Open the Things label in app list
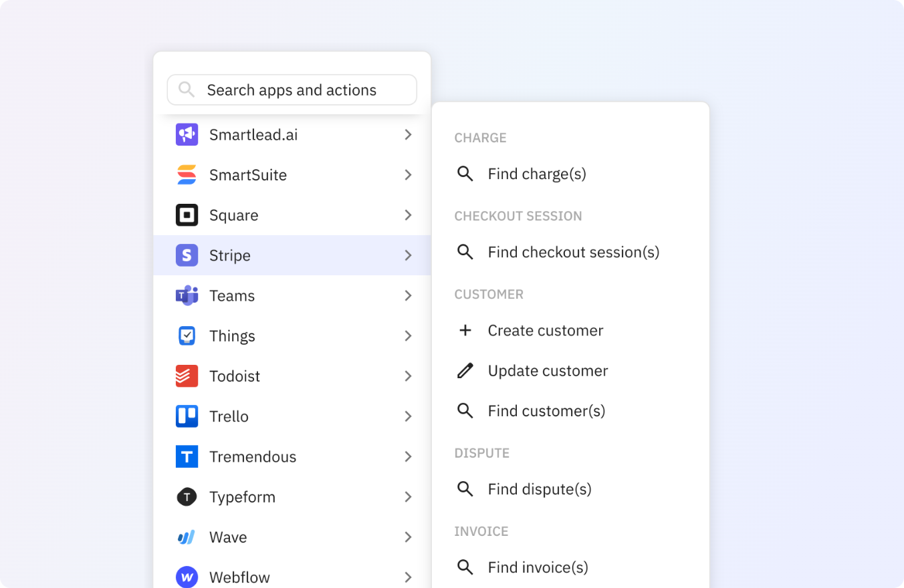The width and height of the screenshot is (904, 588). (x=232, y=335)
